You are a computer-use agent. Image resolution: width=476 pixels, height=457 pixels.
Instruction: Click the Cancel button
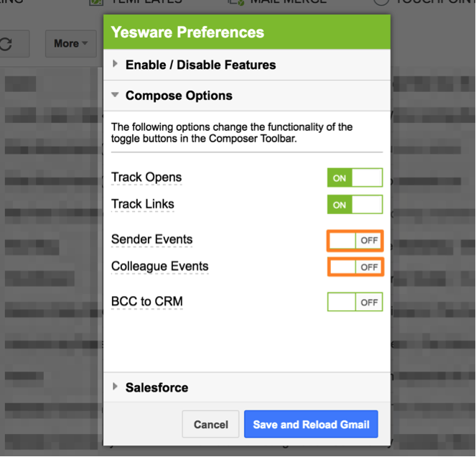click(x=210, y=424)
